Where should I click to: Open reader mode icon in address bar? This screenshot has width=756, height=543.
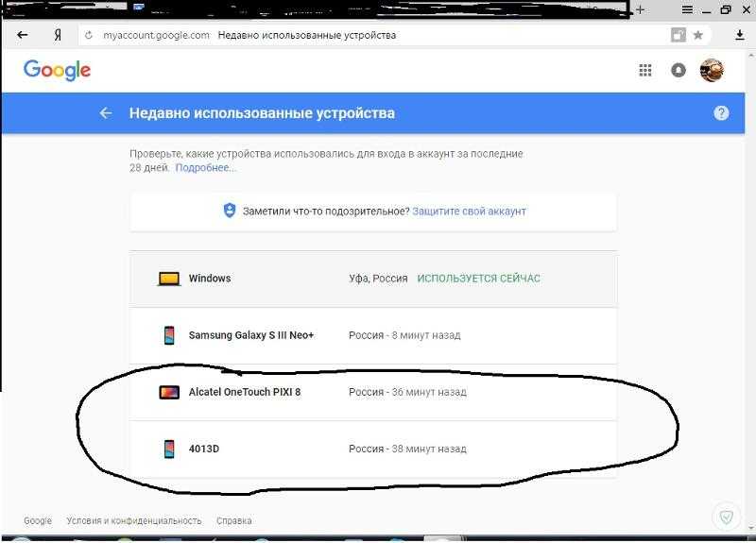tap(679, 35)
